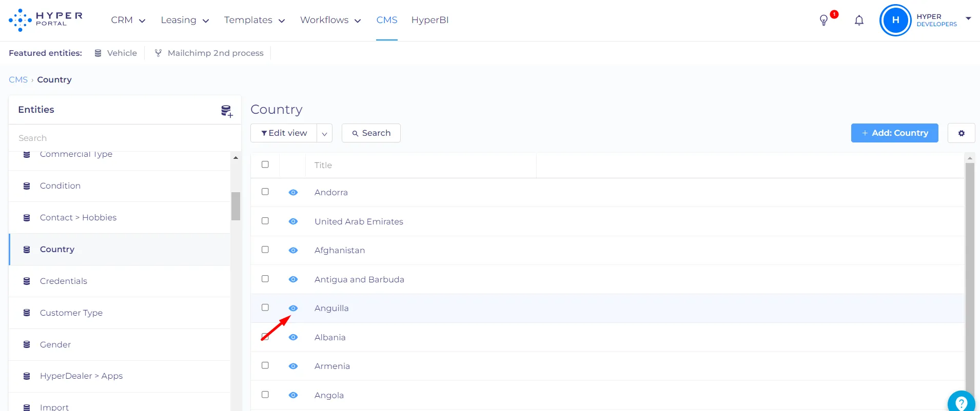Open the notifications bell

click(859, 20)
